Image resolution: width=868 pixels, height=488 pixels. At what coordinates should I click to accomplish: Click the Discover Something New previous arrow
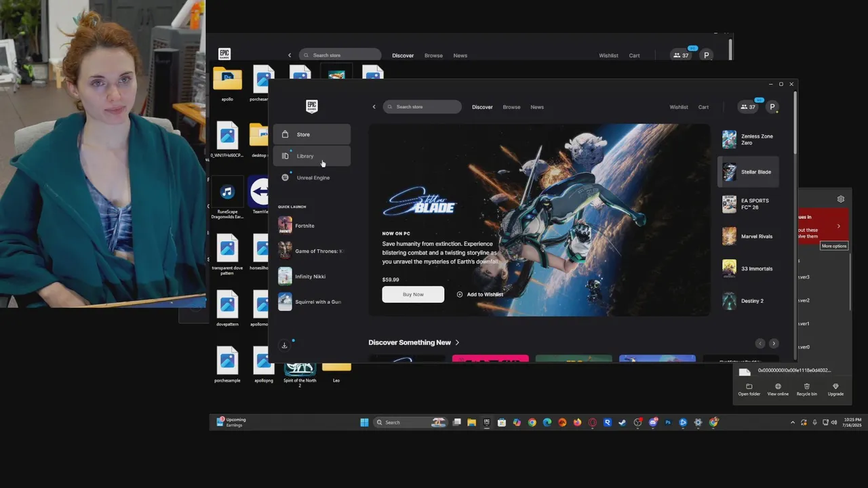coord(760,344)
